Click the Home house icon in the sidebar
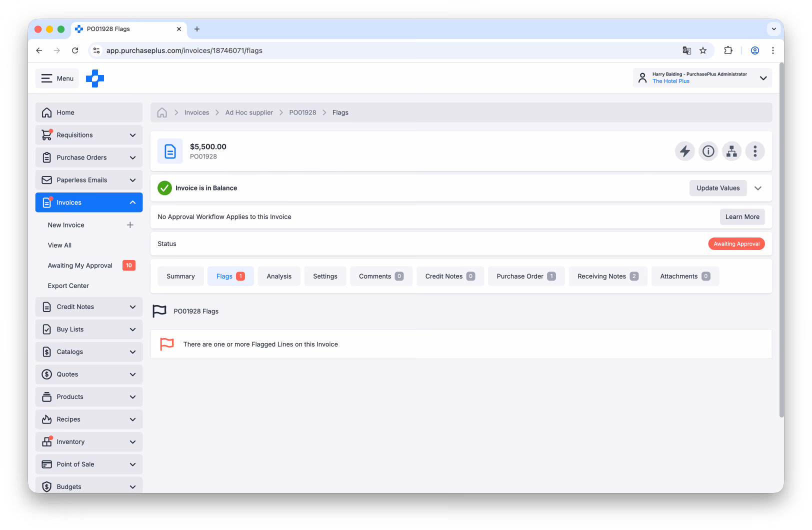Viewport: 812px width, 530px height. tap(47, 112)
